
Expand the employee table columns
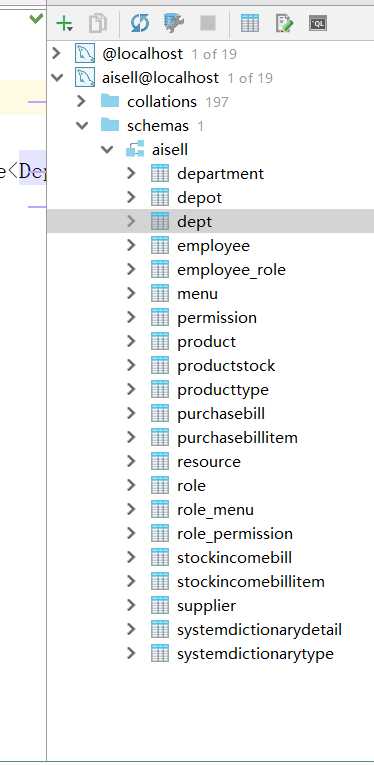pos(131,245)
